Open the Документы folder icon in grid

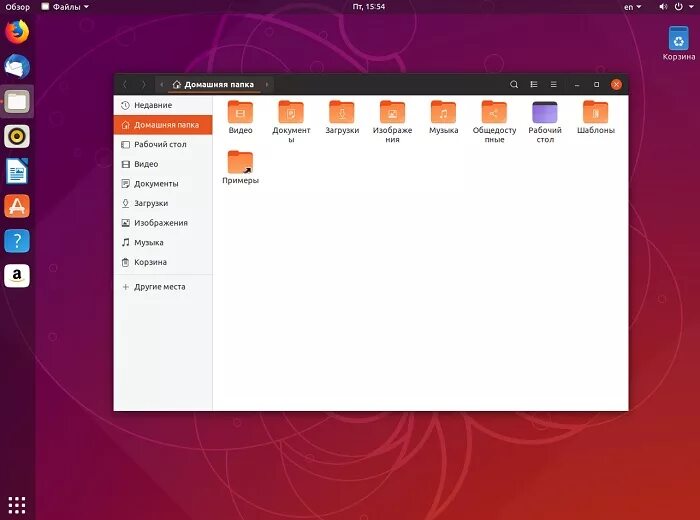point(291,112)
